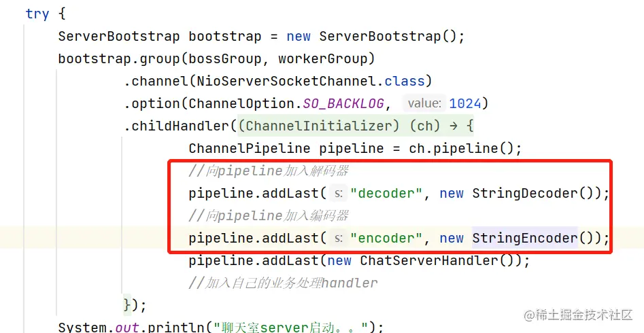Click 'ChatServerHandler' class name
The height and width of the screenshot is (333, 644).
click(429, 261)
